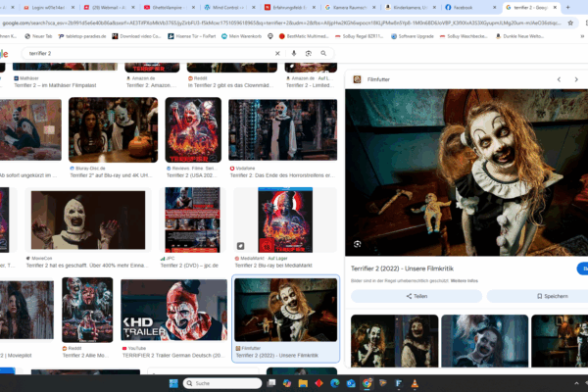Viewport: 588px width, 392px height.
Task: Open 'SoBuy Waschbecke...' bookmark
Action: (464, 36)
